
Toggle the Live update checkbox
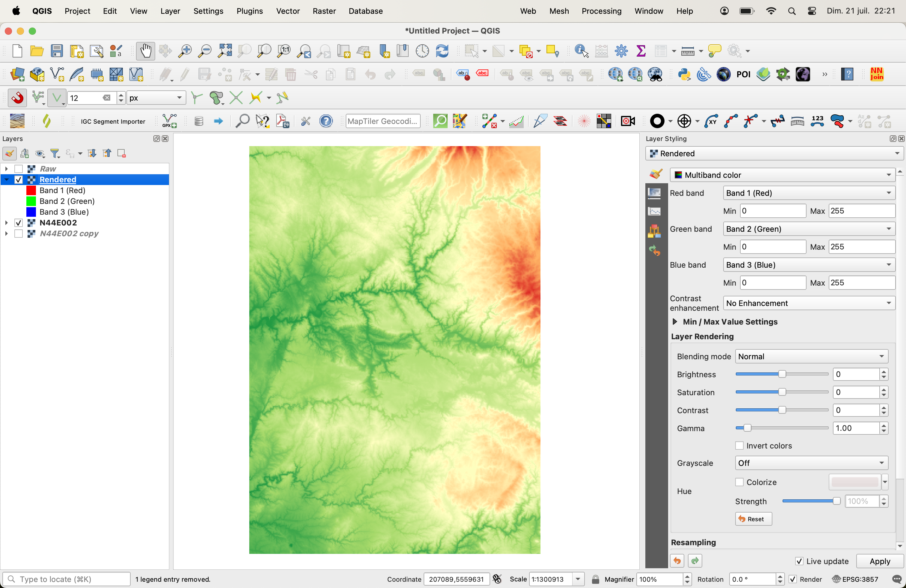click(799, 561)
